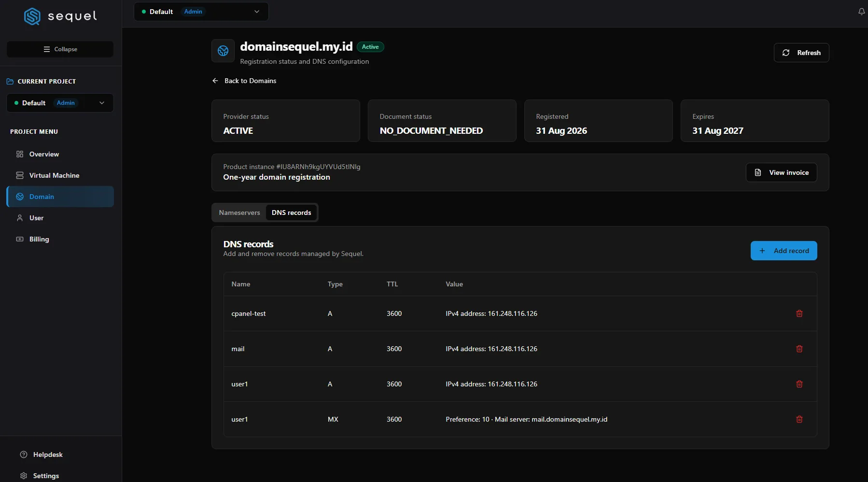Screen dimensions: 868x482
Task: Click the Admin badge in top bar
Action: 193,12
